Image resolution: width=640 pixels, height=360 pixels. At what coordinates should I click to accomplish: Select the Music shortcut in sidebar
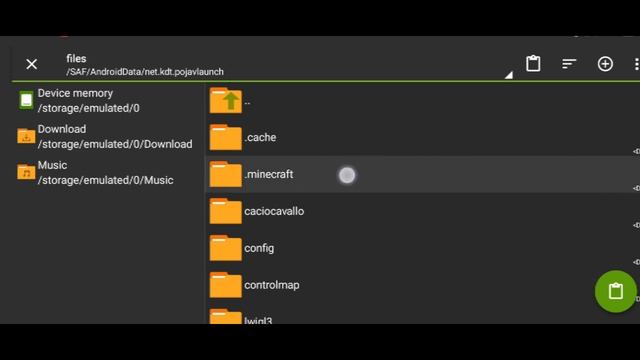(107, 173)
